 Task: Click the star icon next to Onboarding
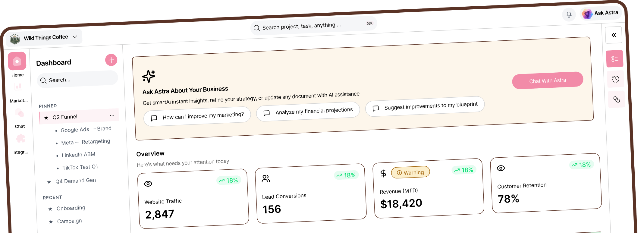click(x=50, y=209)
